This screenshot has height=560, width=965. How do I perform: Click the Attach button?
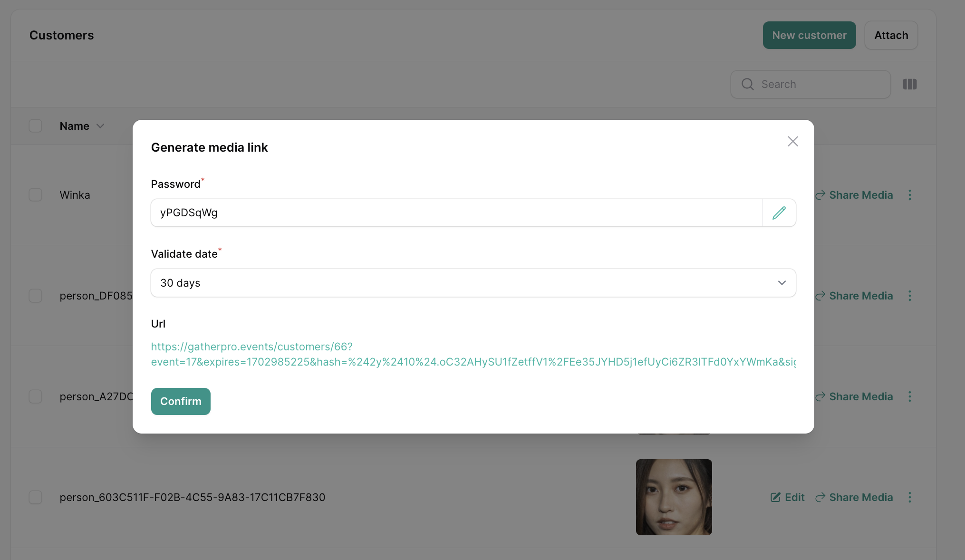click(x=891, y=35)
